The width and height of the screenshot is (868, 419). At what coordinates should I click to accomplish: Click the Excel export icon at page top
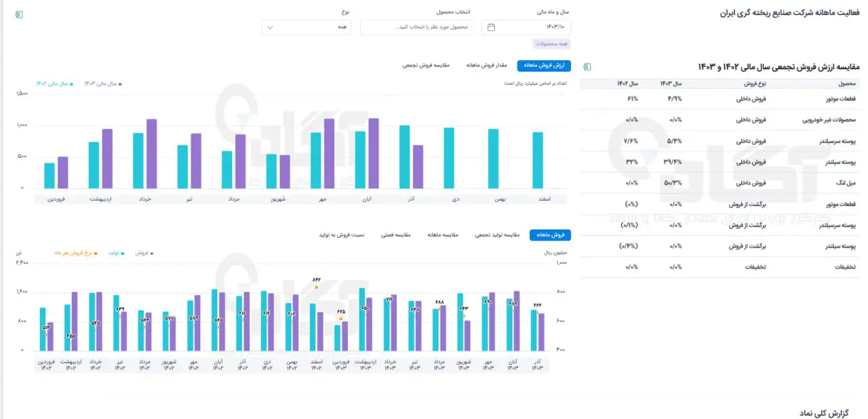[x=19, y=14]
